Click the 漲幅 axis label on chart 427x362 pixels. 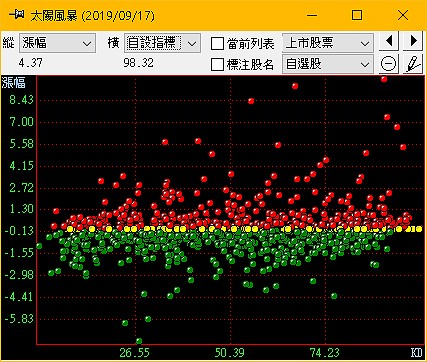click(x=14, y=82)
